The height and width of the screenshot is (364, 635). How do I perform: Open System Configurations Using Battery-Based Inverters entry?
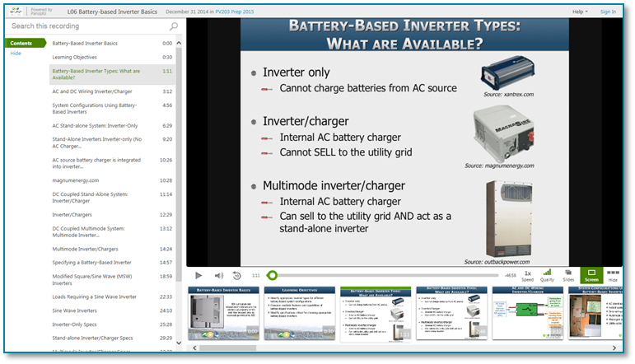(x=112, y=109)
